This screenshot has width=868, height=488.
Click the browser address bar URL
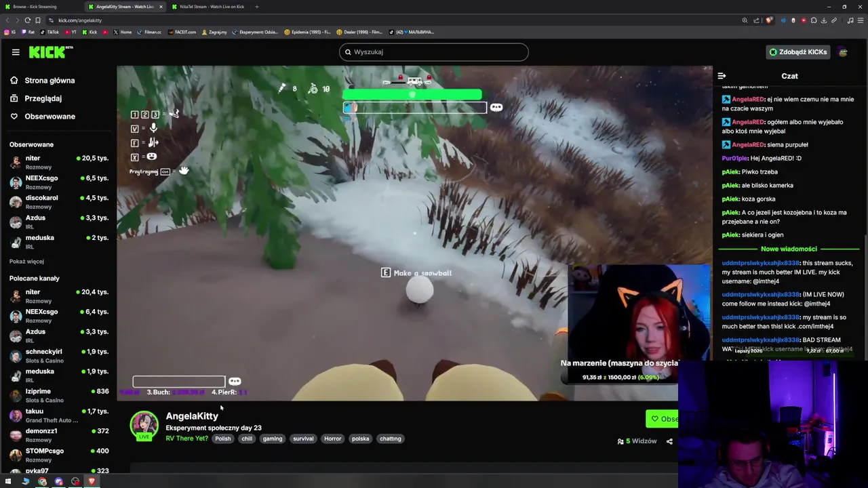[80, 20]
